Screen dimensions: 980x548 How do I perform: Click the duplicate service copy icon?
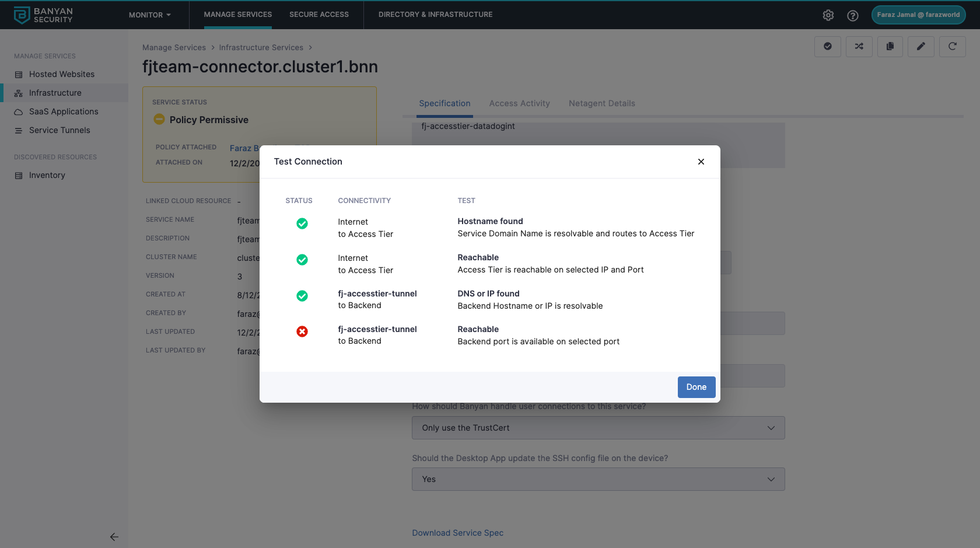tap(890, 47)
